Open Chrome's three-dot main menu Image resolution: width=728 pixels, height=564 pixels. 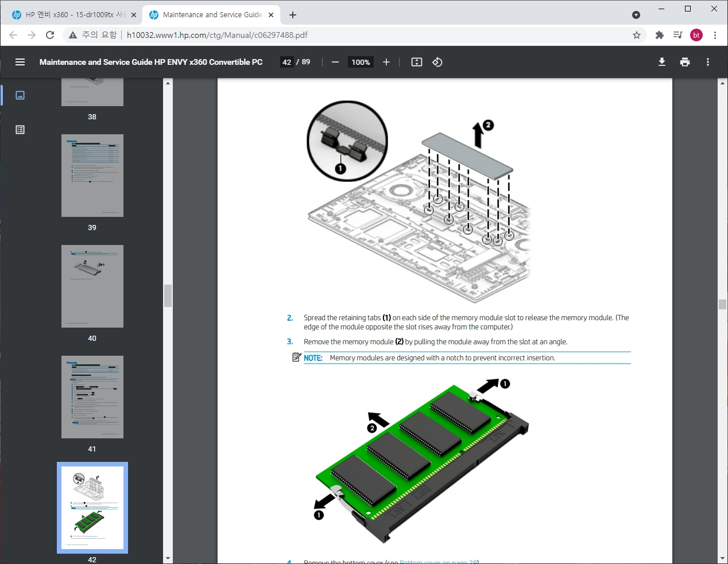(715, 35)
